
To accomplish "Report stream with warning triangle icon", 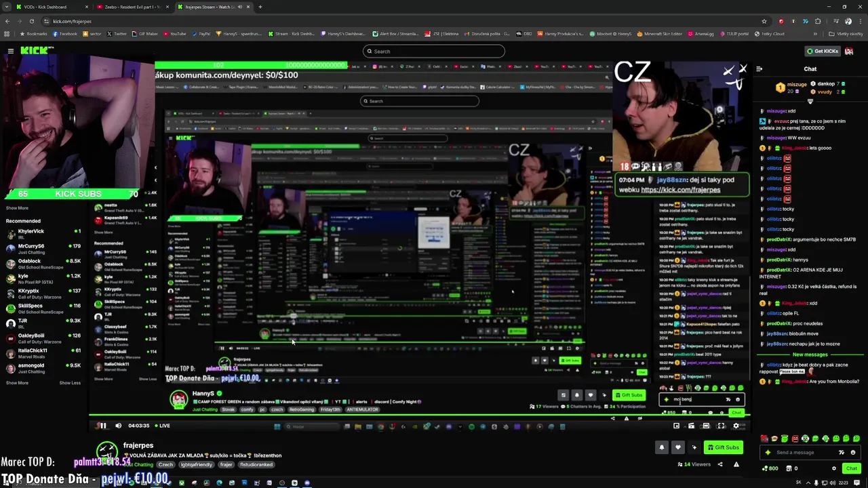I will [736, 464].
